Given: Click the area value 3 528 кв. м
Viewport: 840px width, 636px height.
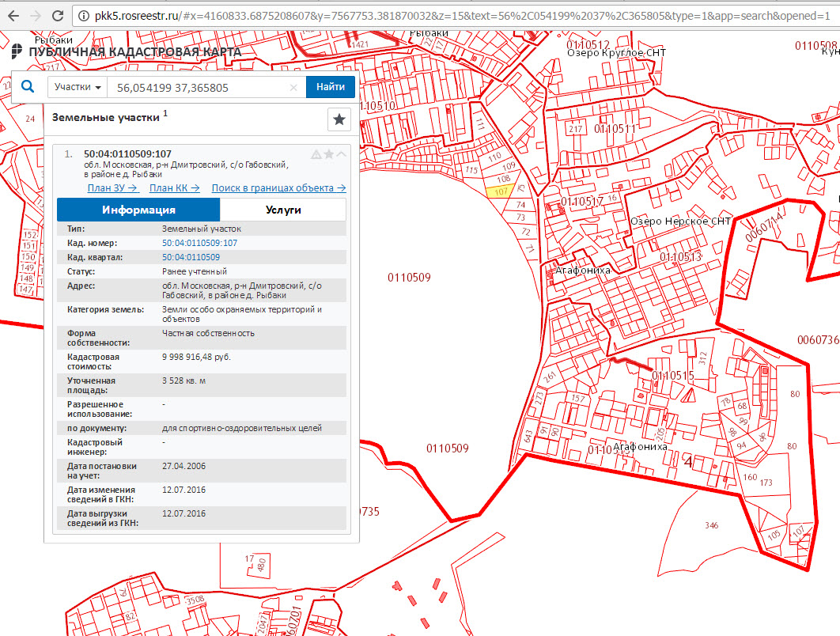Looking at the screenshot, I should point(184,381).
